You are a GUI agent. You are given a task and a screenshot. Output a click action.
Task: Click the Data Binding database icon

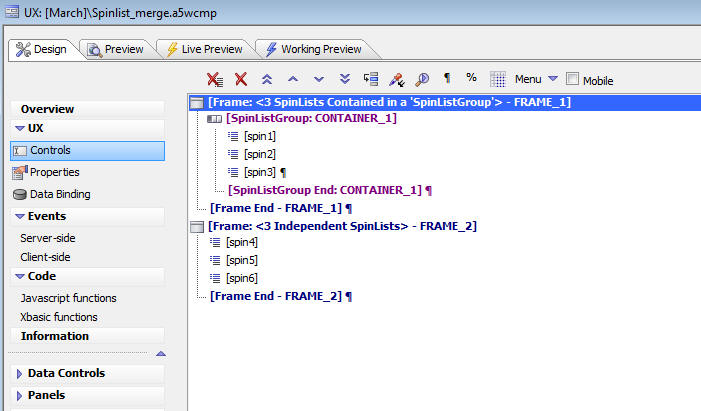click(x=20, y=195)
